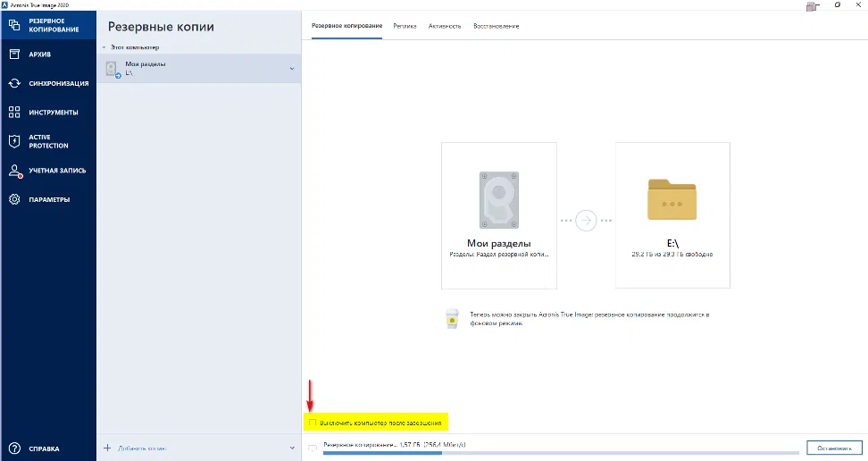Enable Выключить компьютер после завершения checkbox

point(313,423)
